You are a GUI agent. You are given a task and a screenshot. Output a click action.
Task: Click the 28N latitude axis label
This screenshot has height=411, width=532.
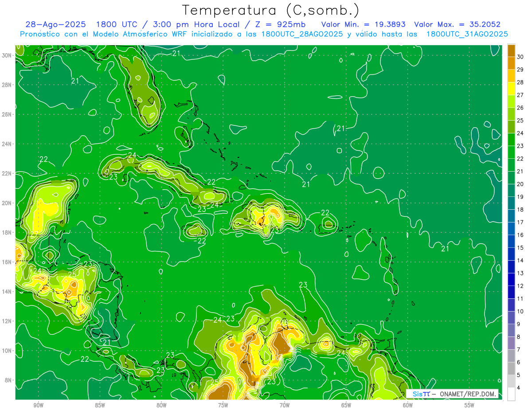pos(7,85)
